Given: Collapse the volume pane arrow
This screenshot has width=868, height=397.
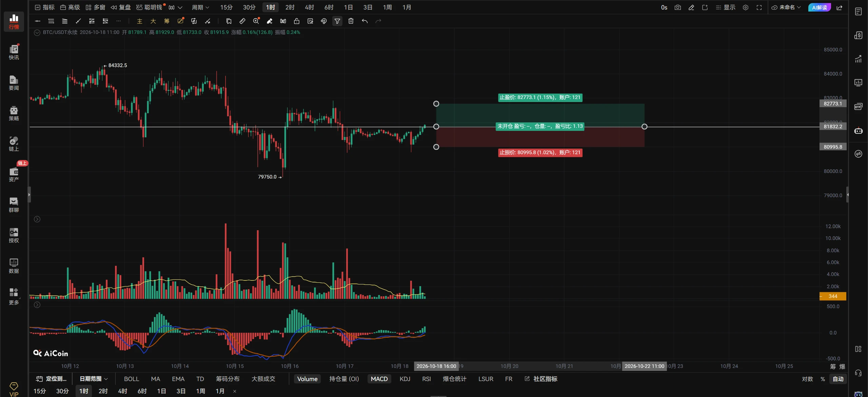Looking at the screenshot, I should point(37,219).
